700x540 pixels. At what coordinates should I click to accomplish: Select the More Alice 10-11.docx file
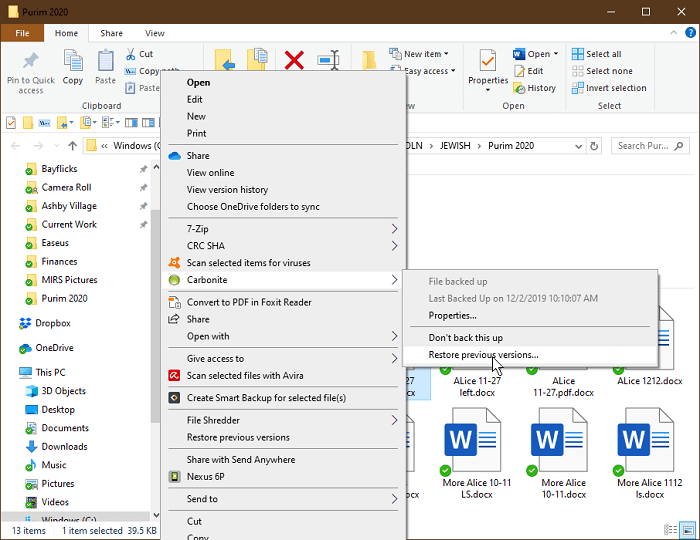(x=563, y=453)
